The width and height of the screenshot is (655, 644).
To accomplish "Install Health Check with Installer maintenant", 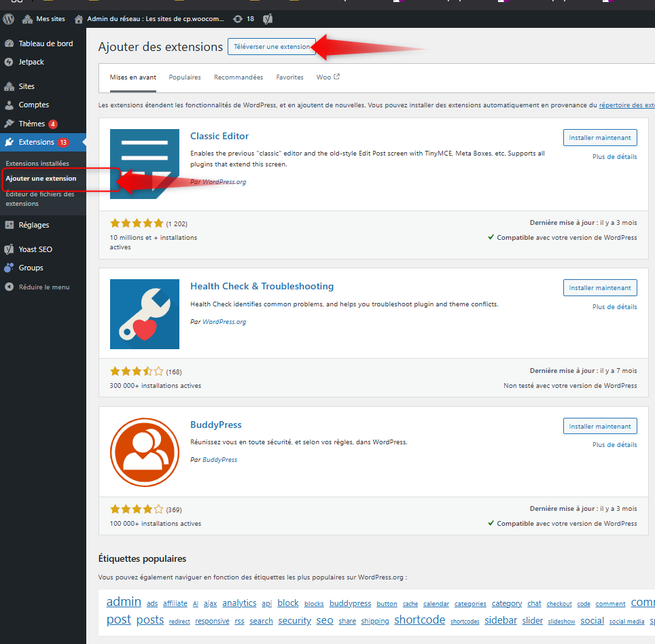I will (600, 288).
